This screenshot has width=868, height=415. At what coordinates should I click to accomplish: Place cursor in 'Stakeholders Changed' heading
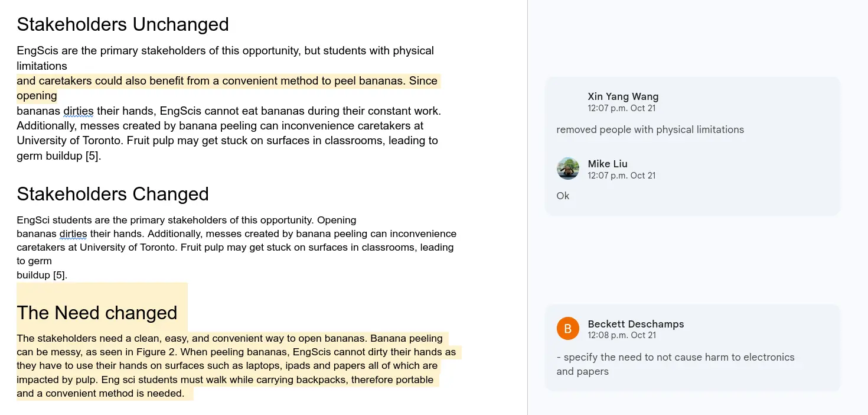pyautogui.click(x=112, y=194)
